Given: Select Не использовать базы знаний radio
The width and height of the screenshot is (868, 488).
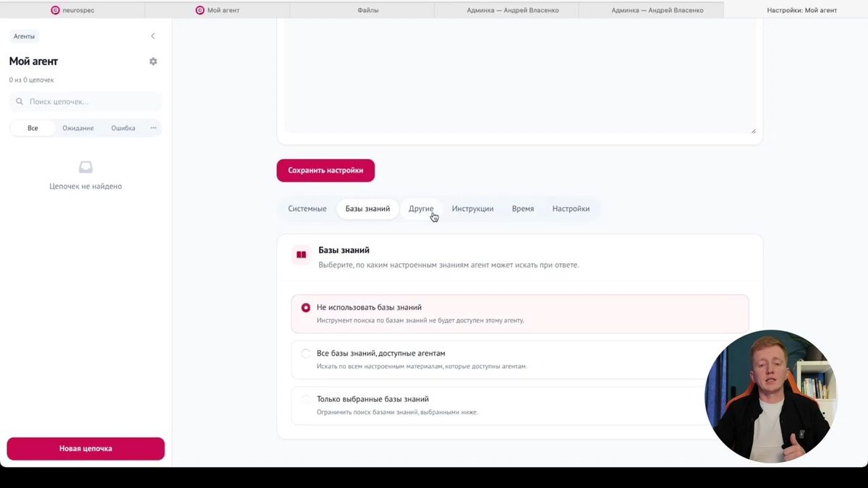Looking at the screenshot, I should pos(306,307).
